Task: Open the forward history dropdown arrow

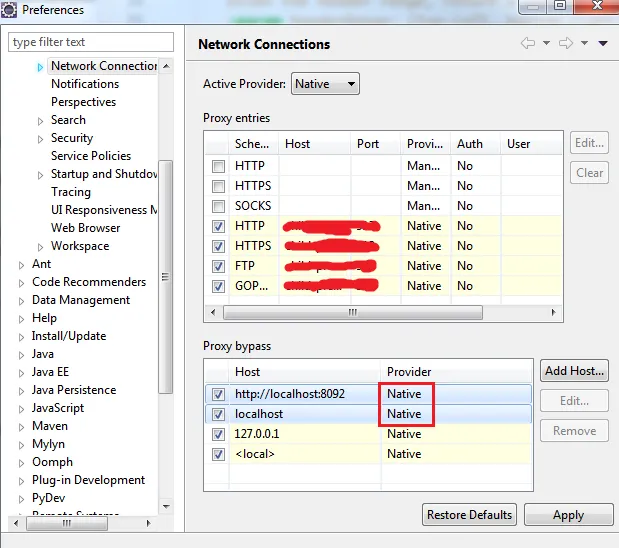Action: (584, 43)
